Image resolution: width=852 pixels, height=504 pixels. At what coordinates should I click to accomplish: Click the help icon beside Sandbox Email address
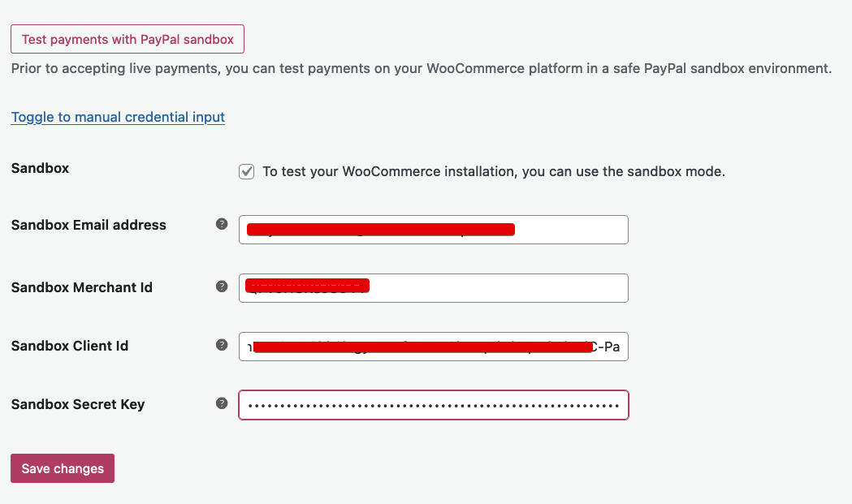tap(221, 223)
